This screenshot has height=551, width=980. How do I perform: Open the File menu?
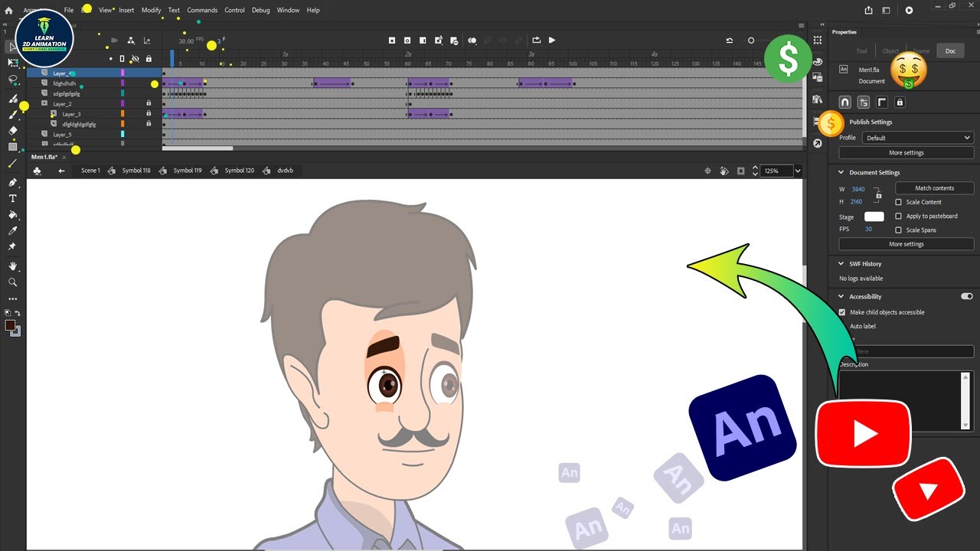click(x=69, y=10)
